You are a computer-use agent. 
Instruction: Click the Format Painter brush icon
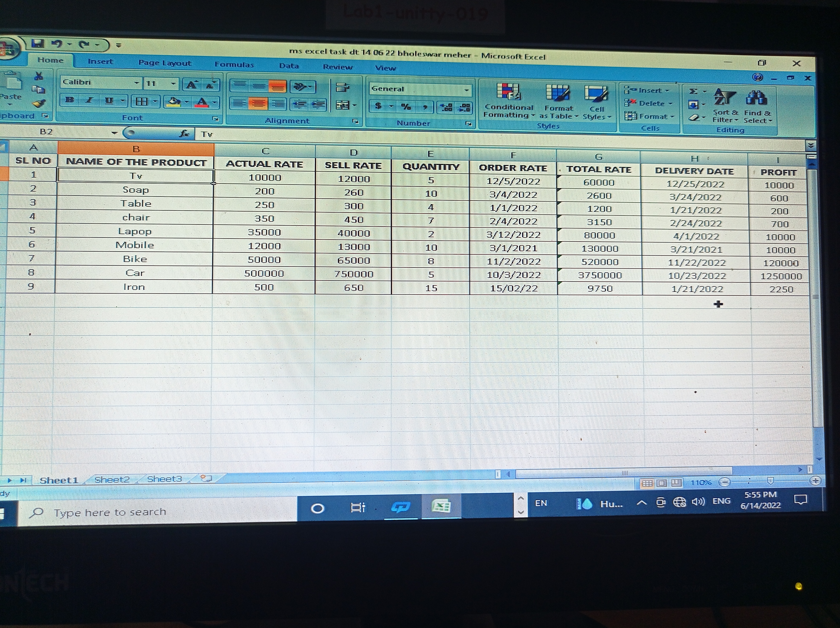tap(39, 103)
